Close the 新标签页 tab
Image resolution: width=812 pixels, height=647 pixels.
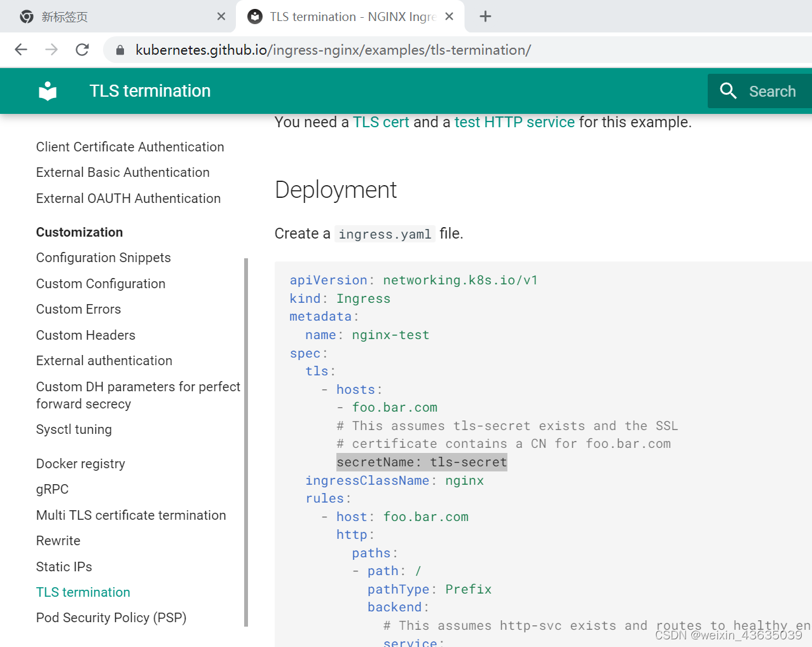pos(221,17)
